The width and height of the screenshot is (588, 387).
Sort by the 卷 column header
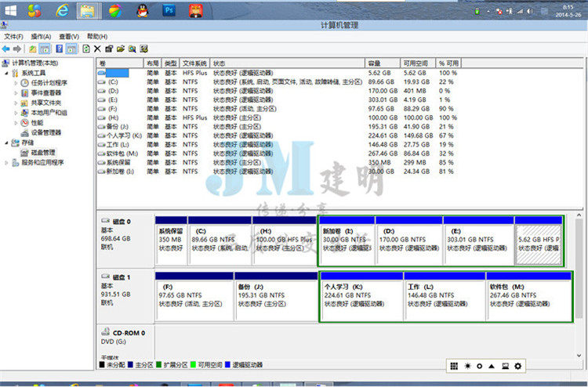[x=120, y=63]
